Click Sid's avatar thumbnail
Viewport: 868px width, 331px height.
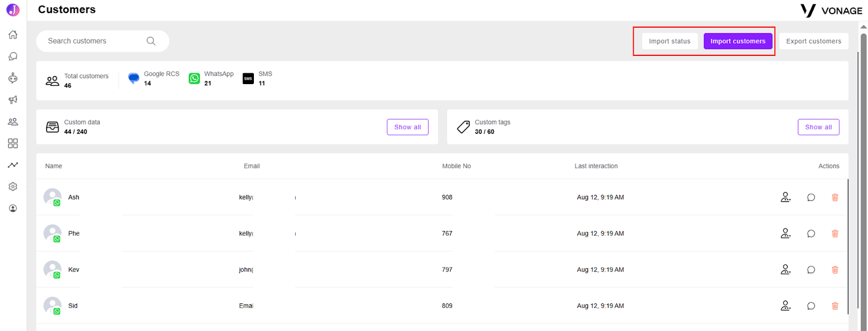pyautogui.click(x=53, y=305)
